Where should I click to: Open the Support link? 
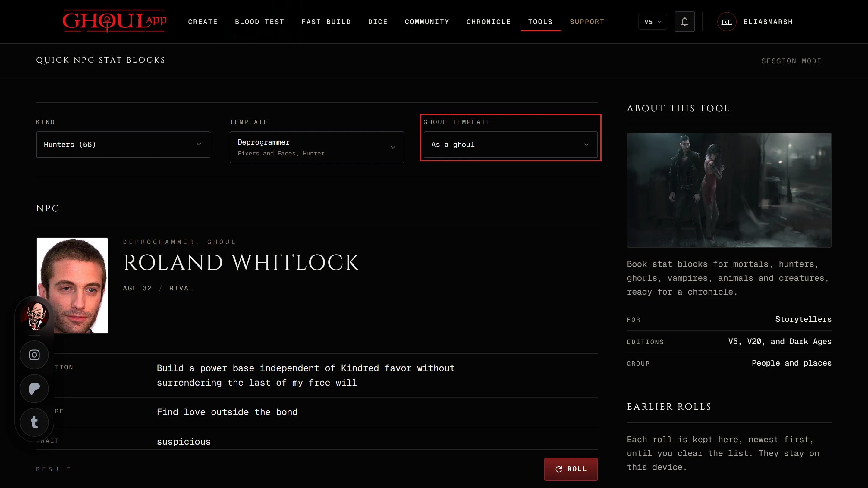click(x=587, y=22)
